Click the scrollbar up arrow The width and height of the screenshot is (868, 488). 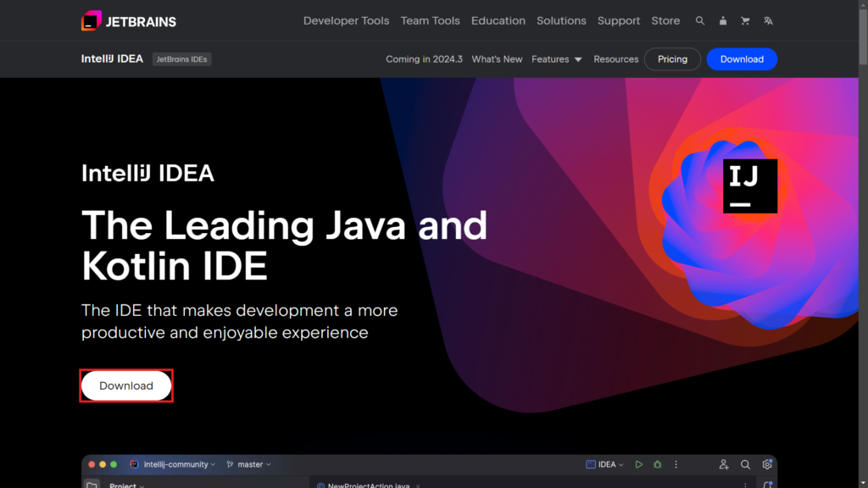tap(863, 4)
